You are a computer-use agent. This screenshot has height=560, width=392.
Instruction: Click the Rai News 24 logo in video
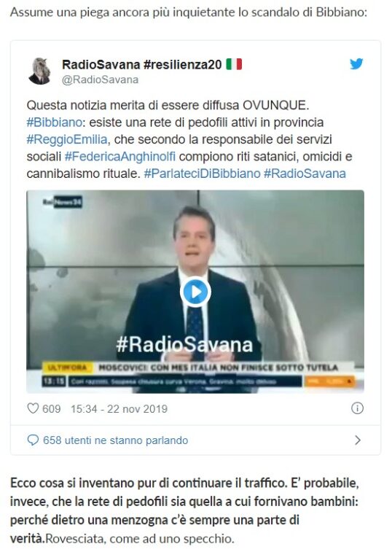(x=63, y=202)
